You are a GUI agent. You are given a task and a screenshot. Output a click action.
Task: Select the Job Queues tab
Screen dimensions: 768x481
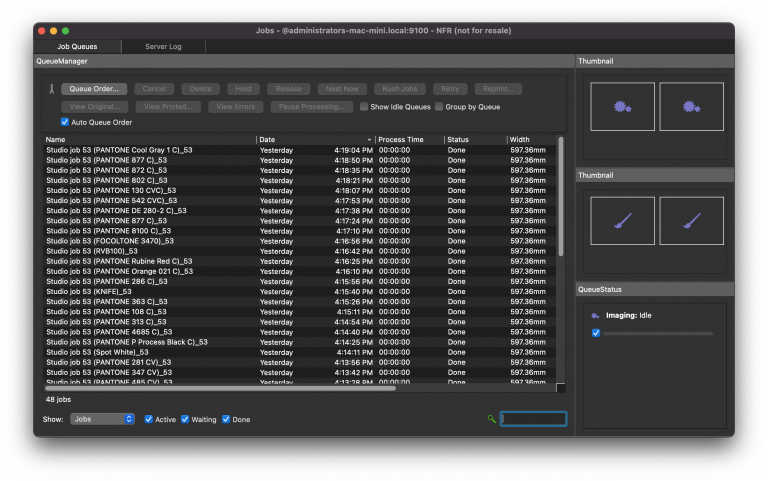[77, 47]
